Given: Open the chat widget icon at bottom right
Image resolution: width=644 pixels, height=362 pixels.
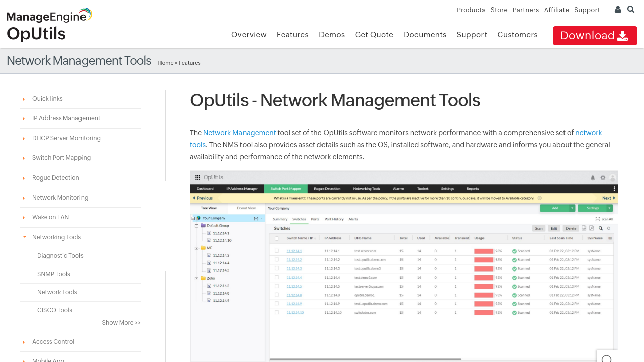Looking at the screenshot, I should 607,358.
